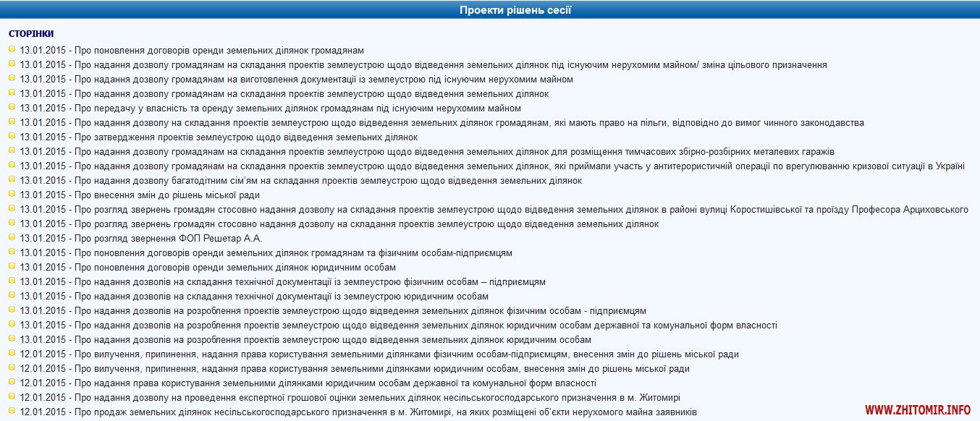Click bullet icon of the багатодітним сім'ям entry
Viewport: 980px width, 421px height.
tap(12, 179)
